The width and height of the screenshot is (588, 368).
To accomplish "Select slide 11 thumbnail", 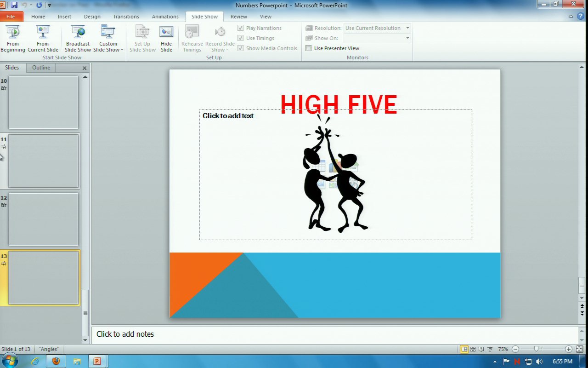I will point(44,161).
